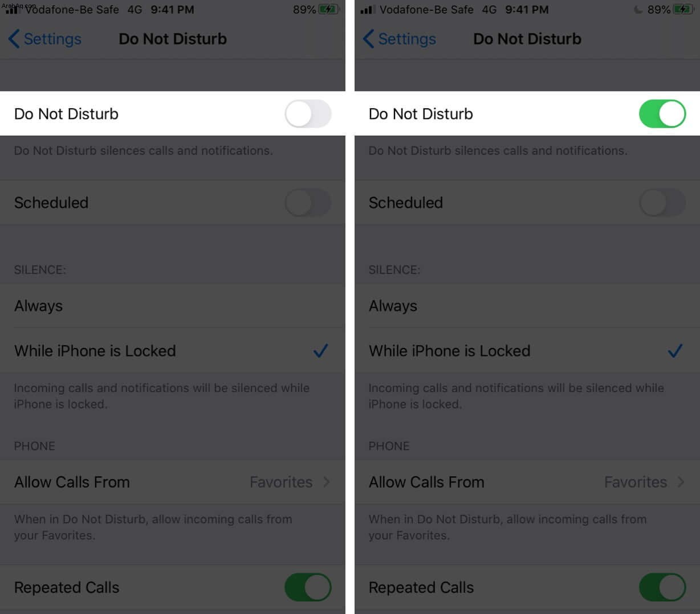700x614 pixels.
Task: Tap blue checkmark beside While iPhone is Locked, right
Action: pos(675,351)
